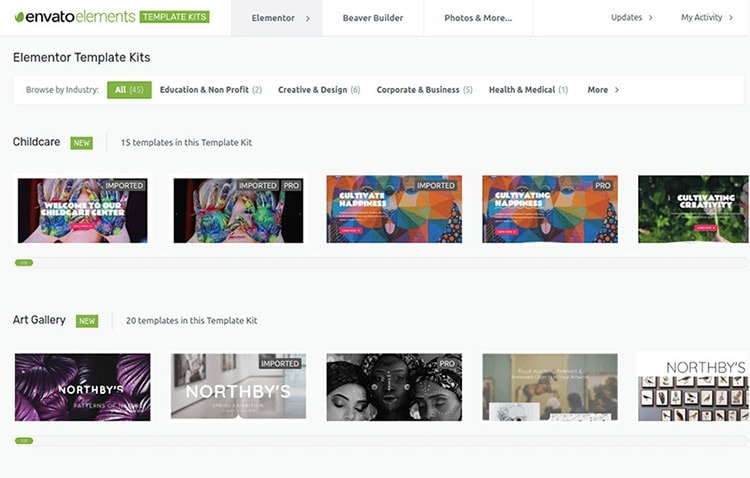750x478 pixels.
Task: Click the Envato Elements leaf logo
Action: pos(19,17)
